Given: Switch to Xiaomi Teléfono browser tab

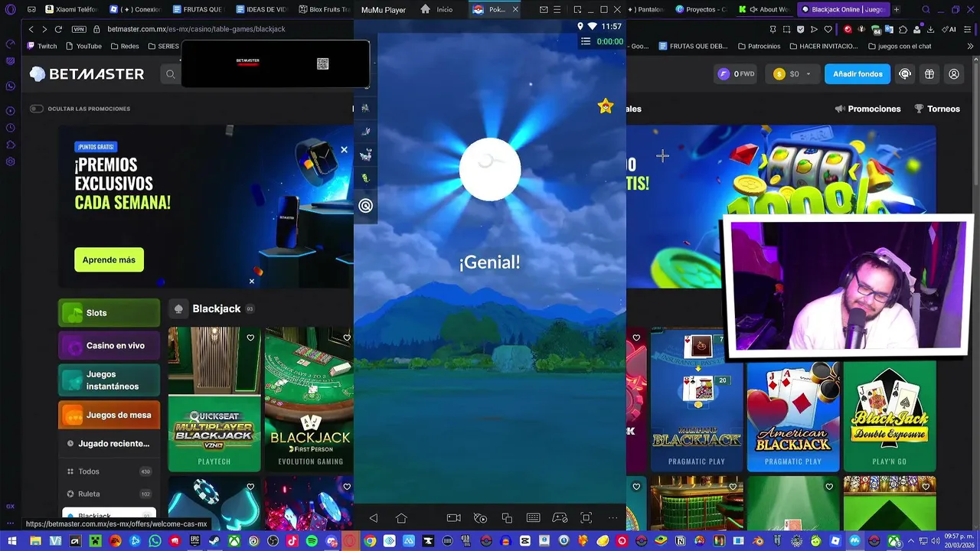Looking at the screenshot, I should point(71,9).
